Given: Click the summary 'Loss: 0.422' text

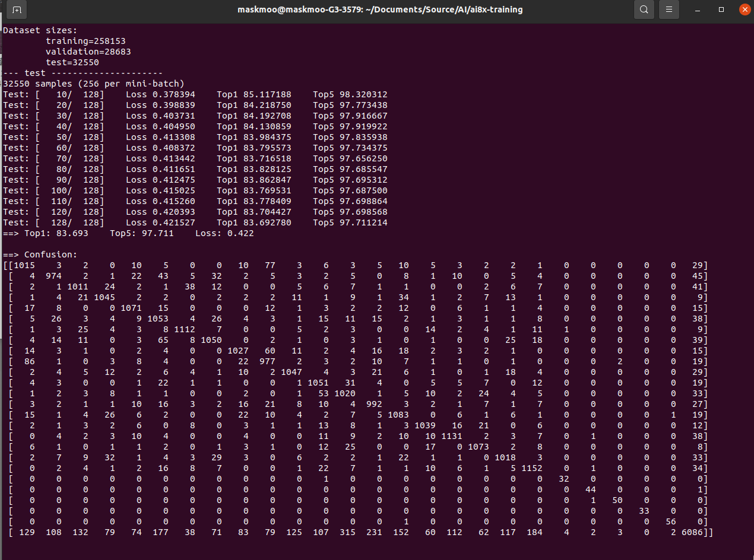Looking at the screenshot, I should [x=224, y=233].
